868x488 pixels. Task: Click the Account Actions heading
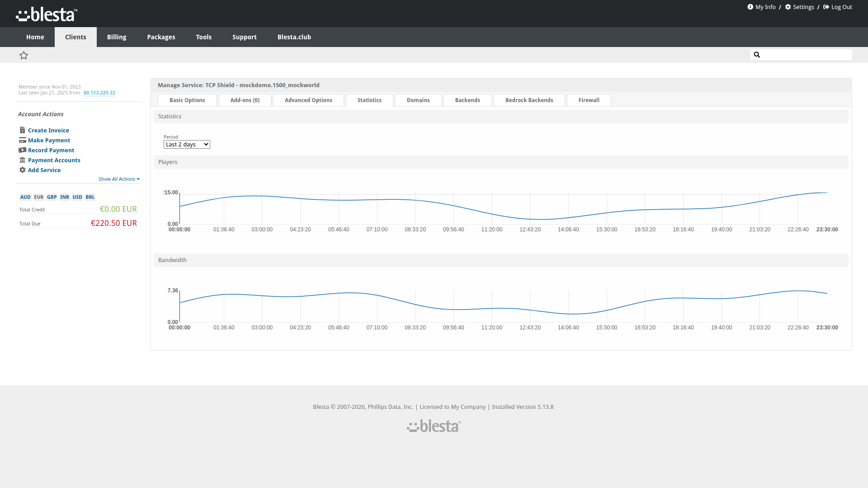(41, 114)
